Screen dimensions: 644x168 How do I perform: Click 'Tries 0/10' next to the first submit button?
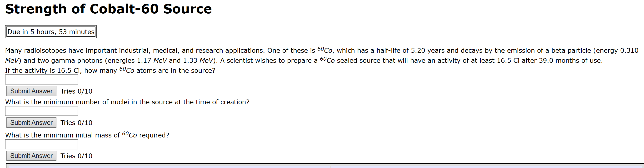[76, 91]
